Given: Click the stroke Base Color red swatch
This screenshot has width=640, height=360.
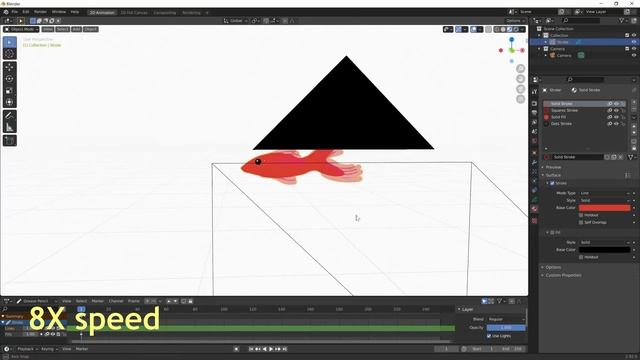Looking at the screenshot, I should pos(604,208).
